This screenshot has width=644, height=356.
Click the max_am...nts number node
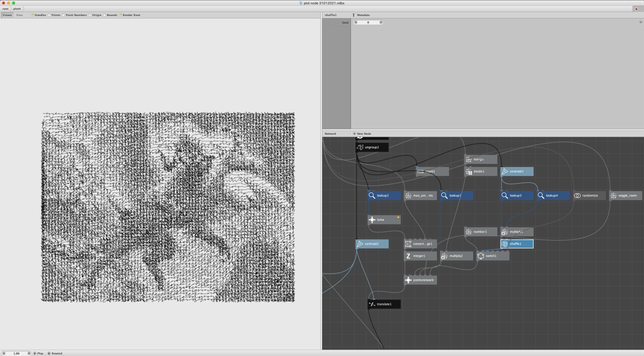tap(420, 196)
